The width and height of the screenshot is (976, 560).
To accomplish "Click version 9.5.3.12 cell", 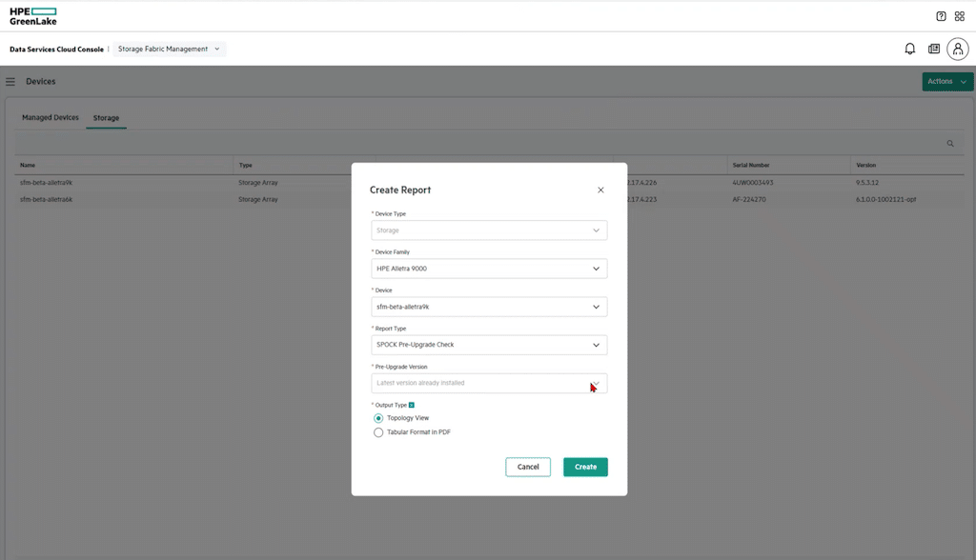I will click(867, 183).
